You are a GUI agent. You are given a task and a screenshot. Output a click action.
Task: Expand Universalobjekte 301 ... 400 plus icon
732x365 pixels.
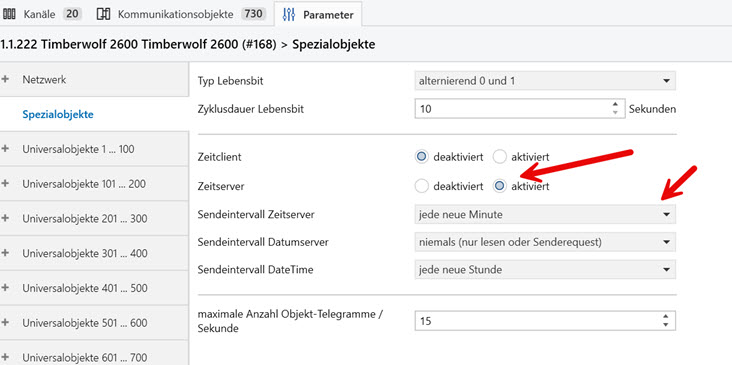[x=6, y=253]
